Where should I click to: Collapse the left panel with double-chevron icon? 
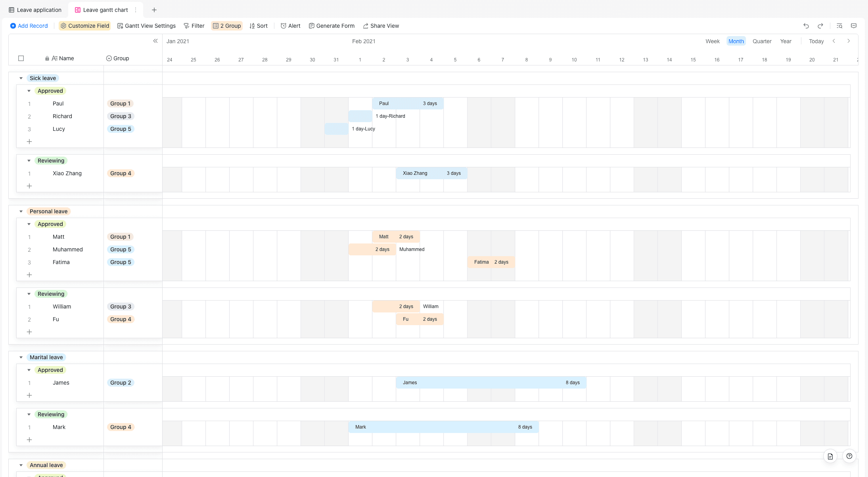[155, 41]
